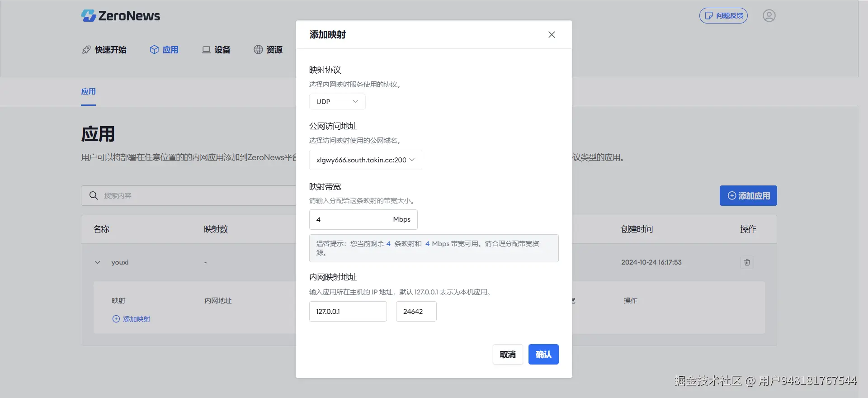Click the 添加应用 button

coord(748,196)
